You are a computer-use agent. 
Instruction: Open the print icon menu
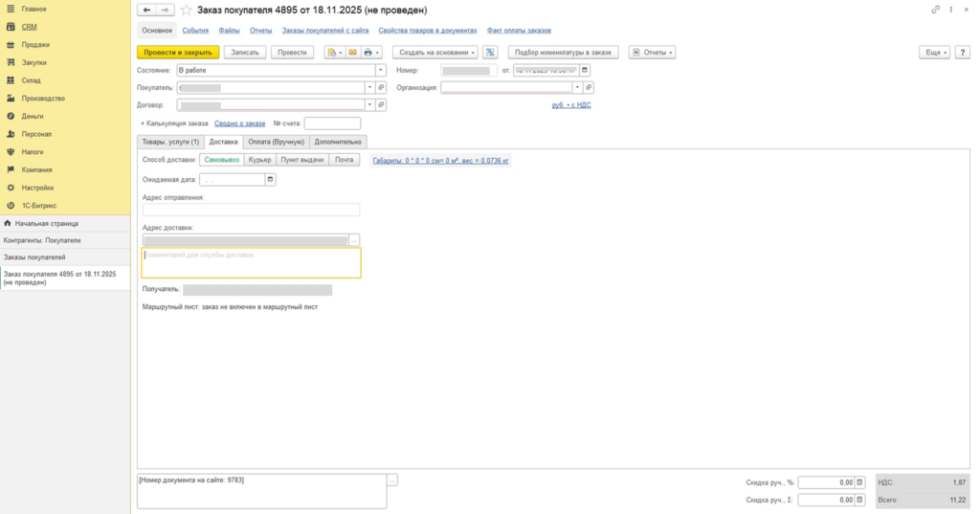point(371,53)
